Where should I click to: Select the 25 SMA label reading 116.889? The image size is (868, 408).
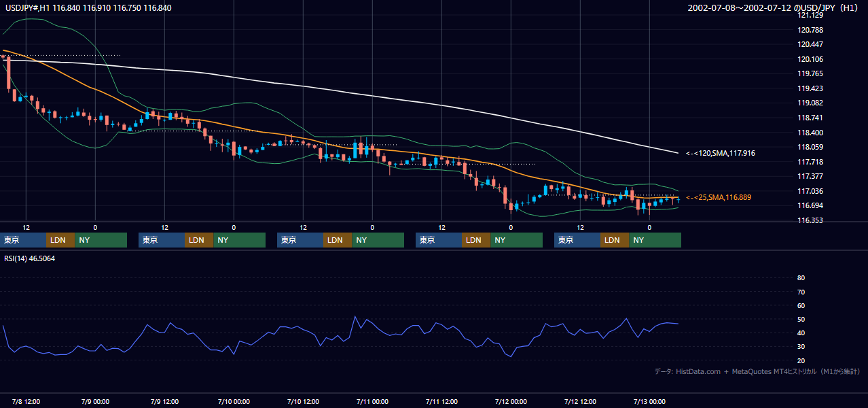click(x=719, y=197)
